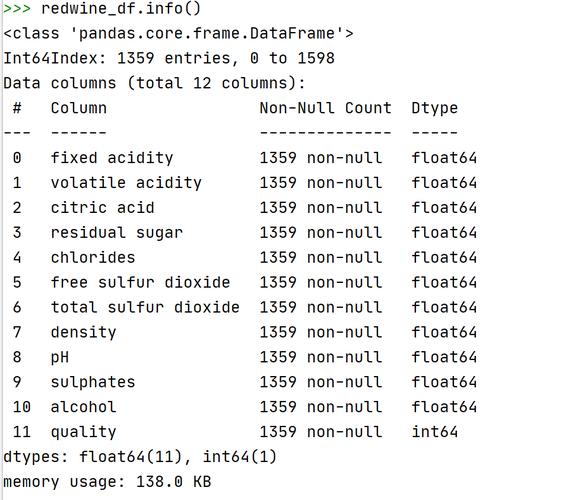Click the redwine_df.info() command text

[x=121, y=9]
